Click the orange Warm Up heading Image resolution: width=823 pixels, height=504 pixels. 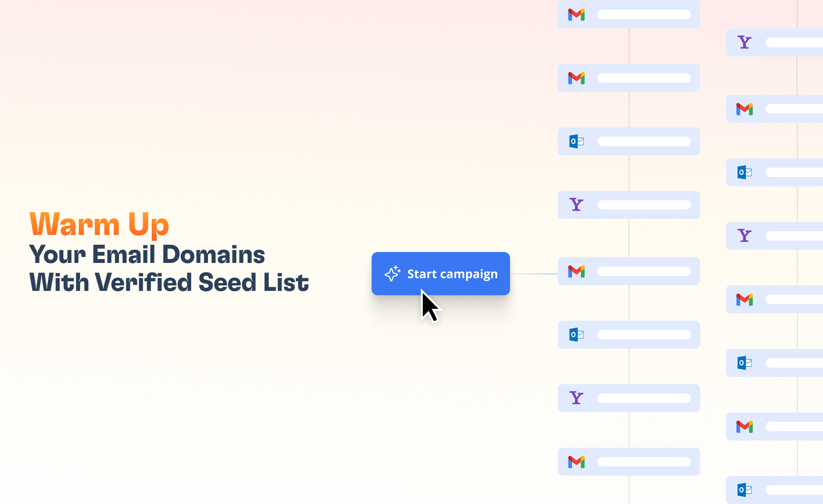point(99,224)
